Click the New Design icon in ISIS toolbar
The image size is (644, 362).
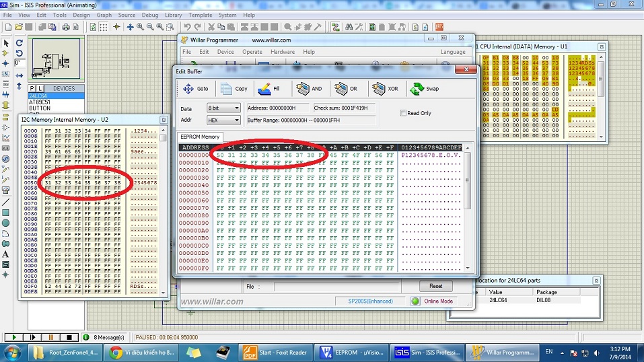(8, 27)
